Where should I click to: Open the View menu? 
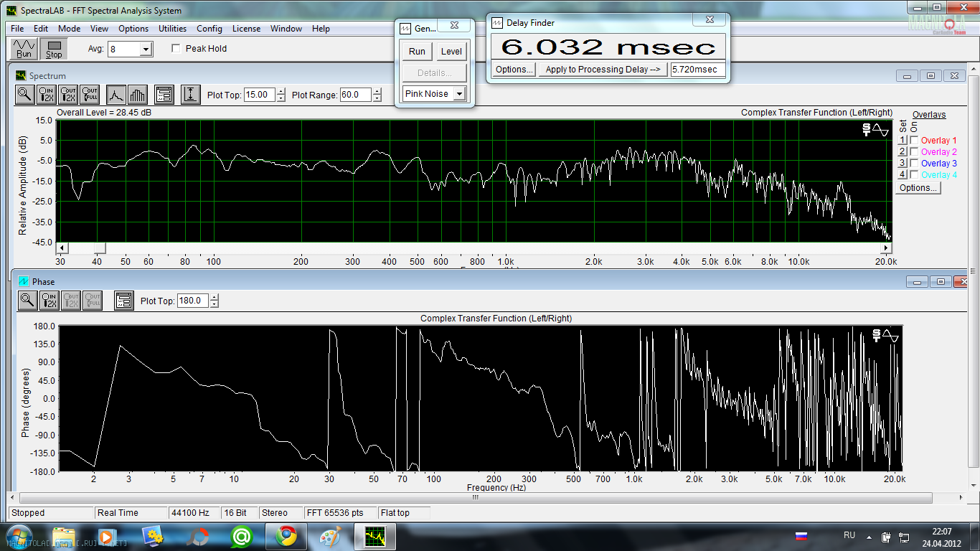100,29
